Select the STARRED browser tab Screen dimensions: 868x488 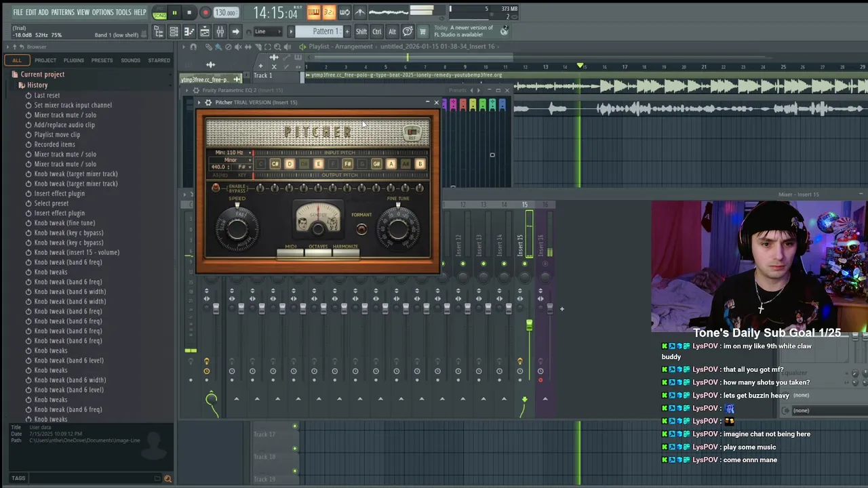tap(159, 60)
